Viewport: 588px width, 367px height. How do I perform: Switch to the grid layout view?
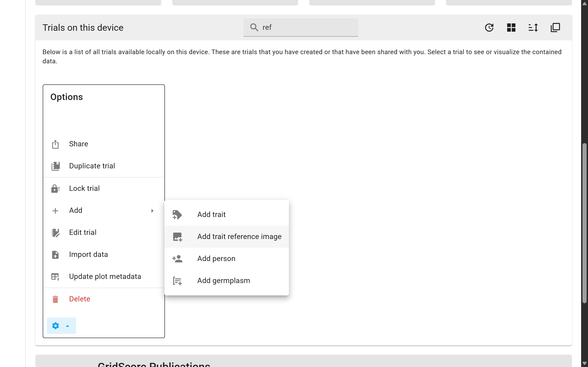click(x=511, y=28)
